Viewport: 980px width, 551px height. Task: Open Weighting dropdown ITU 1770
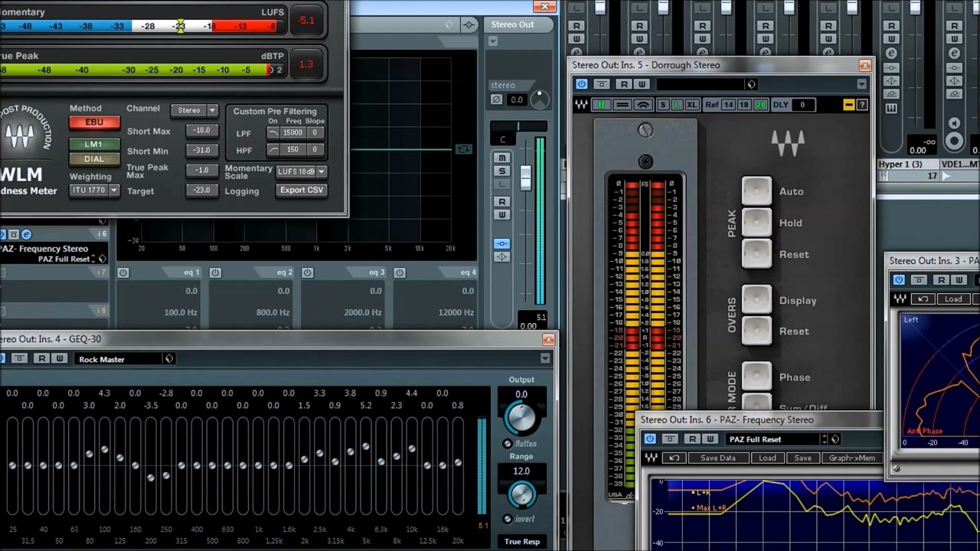[94, 190]
